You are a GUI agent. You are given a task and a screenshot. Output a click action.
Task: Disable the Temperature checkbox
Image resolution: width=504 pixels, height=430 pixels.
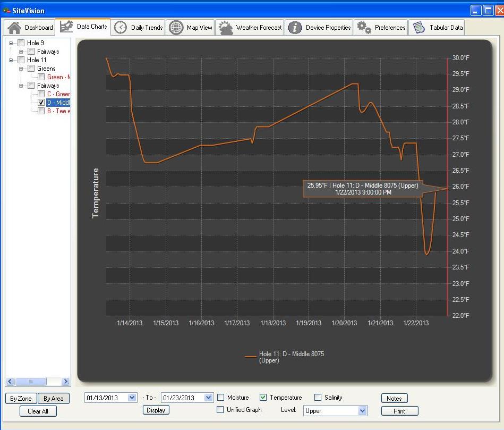263,398
